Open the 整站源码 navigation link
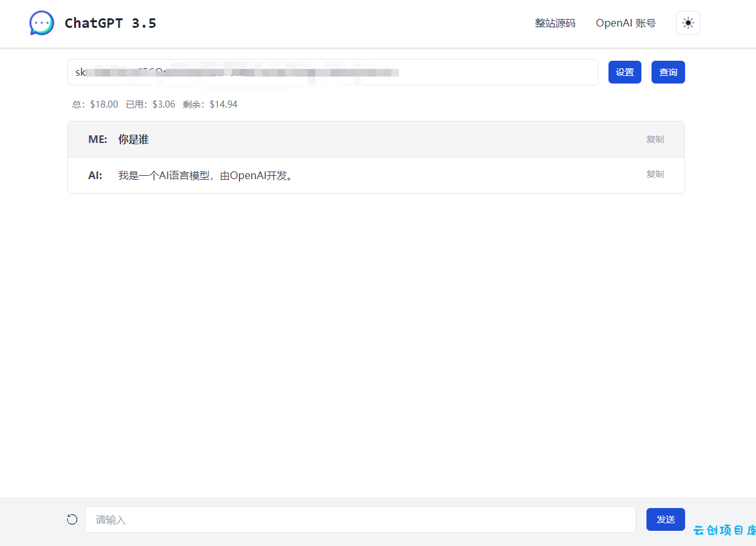 (555, 23)
